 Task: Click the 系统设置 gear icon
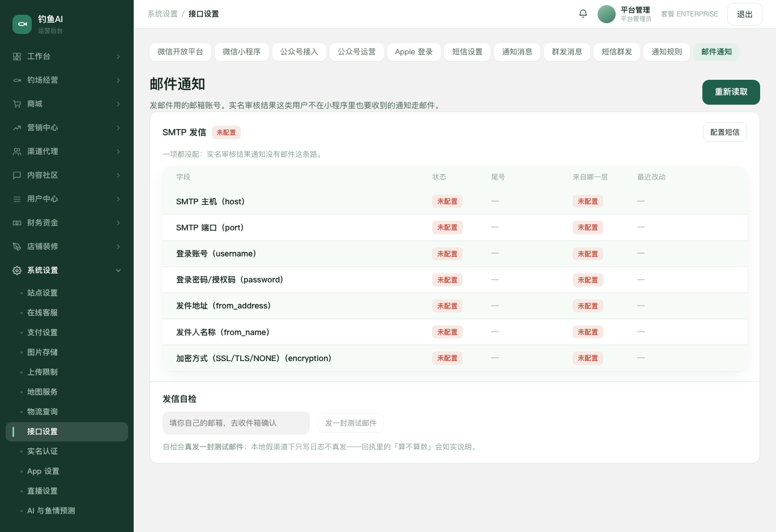point(17,271)
